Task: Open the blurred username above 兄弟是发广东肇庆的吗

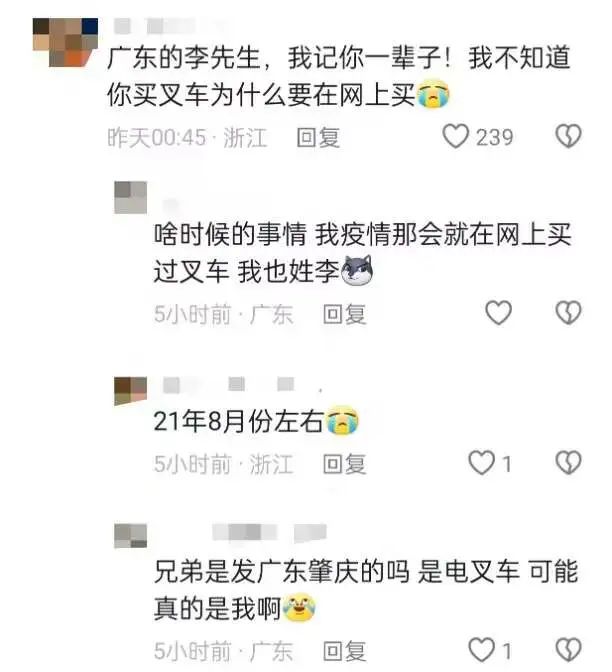Action: (x=269, y=532)
